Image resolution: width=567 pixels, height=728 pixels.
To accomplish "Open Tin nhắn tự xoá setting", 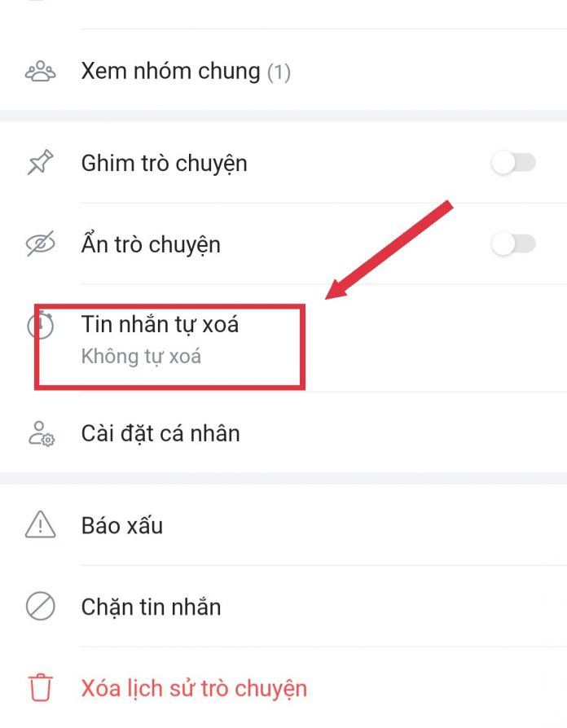I will click(283, 338).
